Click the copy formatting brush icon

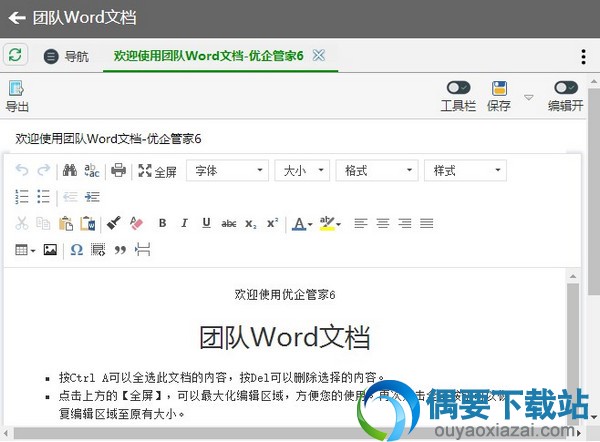pyautogui.click(x=114, y=223)
